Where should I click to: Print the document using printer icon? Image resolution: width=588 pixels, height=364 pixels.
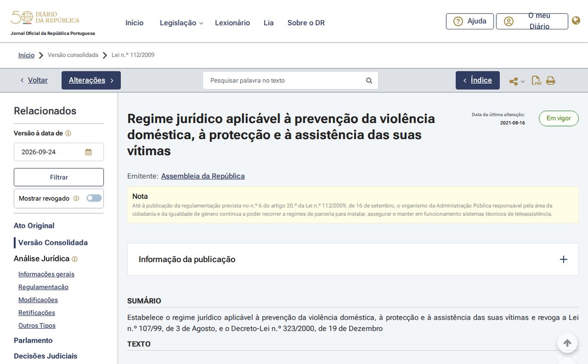[x=551, y=81]
